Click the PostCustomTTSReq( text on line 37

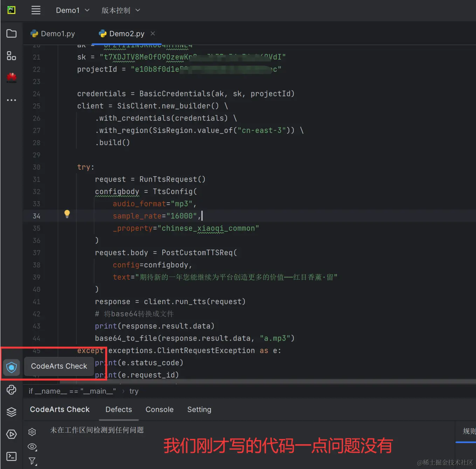point(199,253)
